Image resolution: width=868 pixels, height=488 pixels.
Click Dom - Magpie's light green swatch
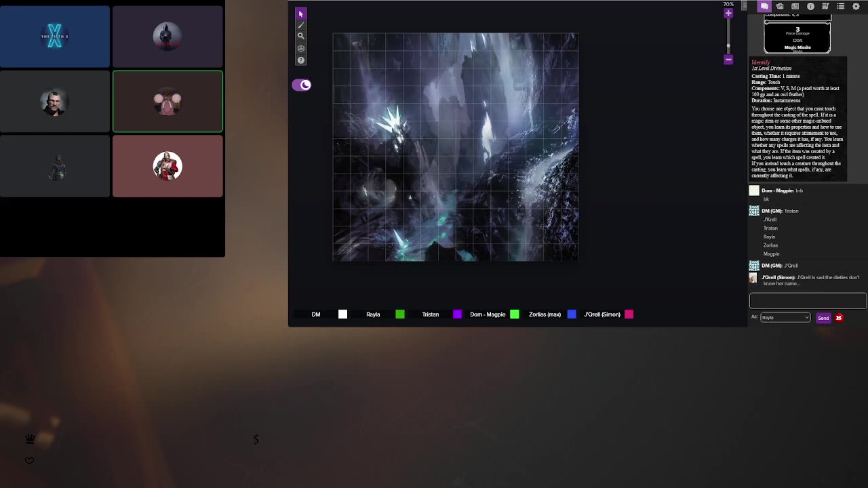[515, 314]
